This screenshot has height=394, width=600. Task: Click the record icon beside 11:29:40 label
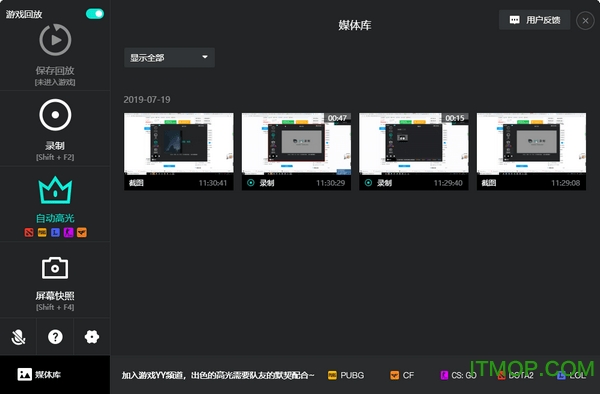(368, 183)
